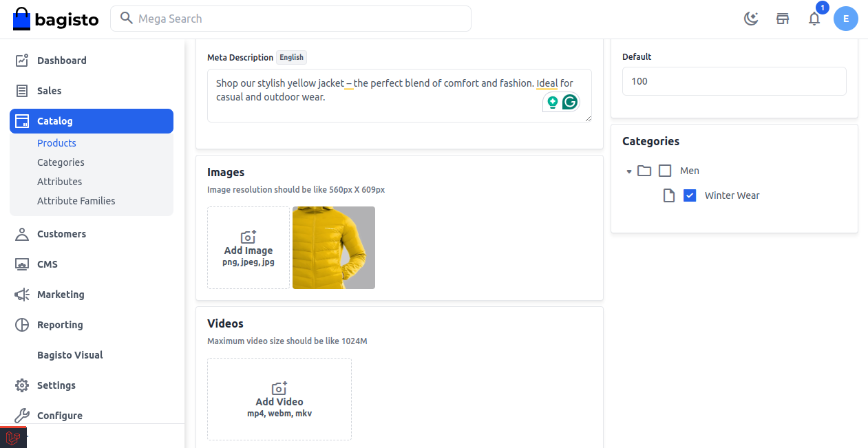Screen dimensions: 868x448
Task: Click the Grammarly G icon
Action: pyautogui.click(x=569, y=103)
